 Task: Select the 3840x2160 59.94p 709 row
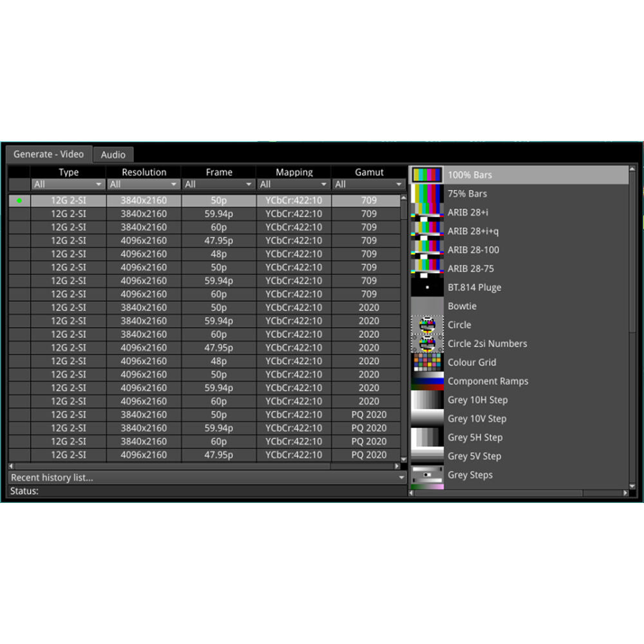205,214
